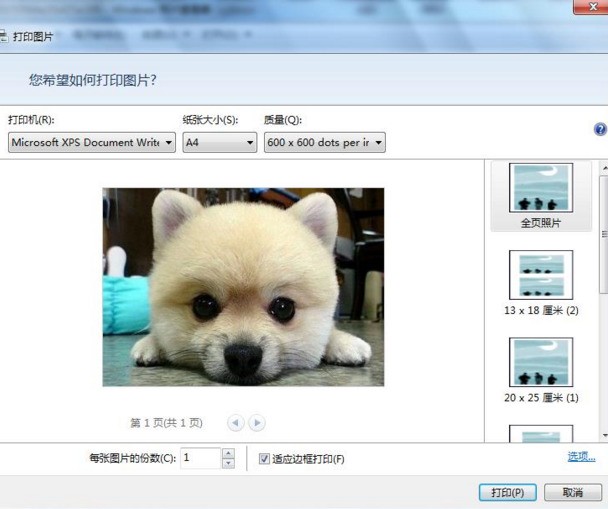Click the blue help question mark icon
The height and width of the screenshot is (509, 608).
point(600,130)
